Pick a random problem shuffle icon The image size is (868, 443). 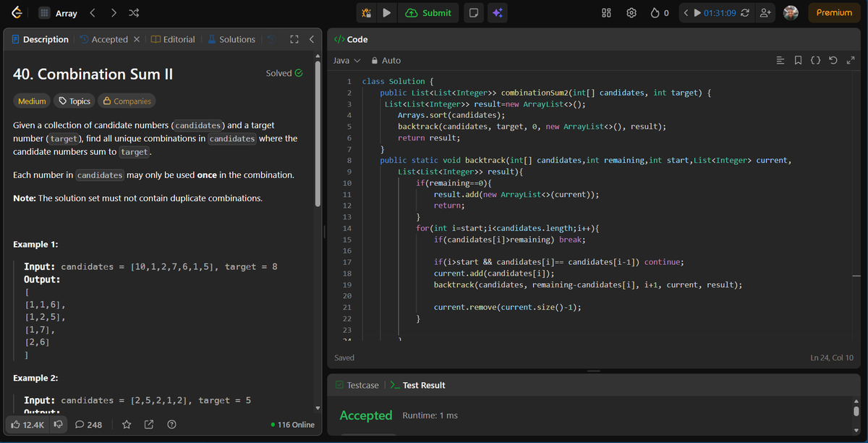pos(134,13)
